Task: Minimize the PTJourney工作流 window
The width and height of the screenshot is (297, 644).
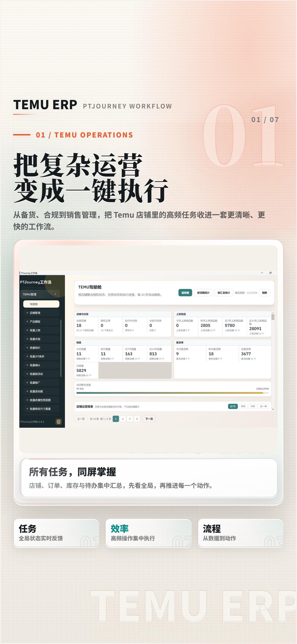Action: click(x=262, y=273)
